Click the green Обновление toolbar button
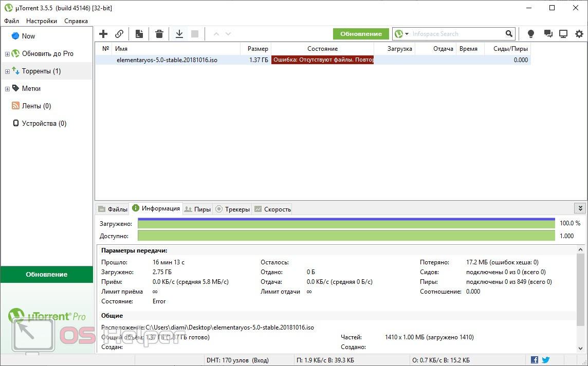The width and height of the screenshot is (588, 366). (x=361, y=34)
